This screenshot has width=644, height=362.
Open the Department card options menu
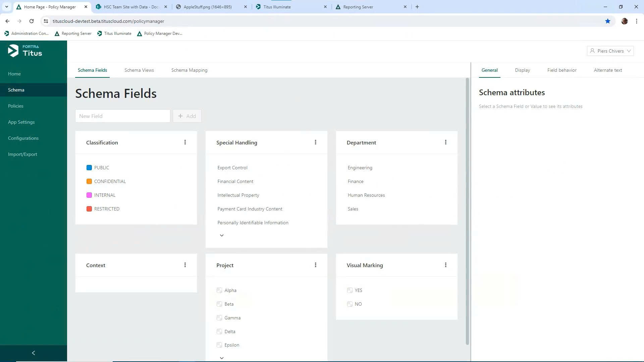pyautogui.click(x=445, y=142)
